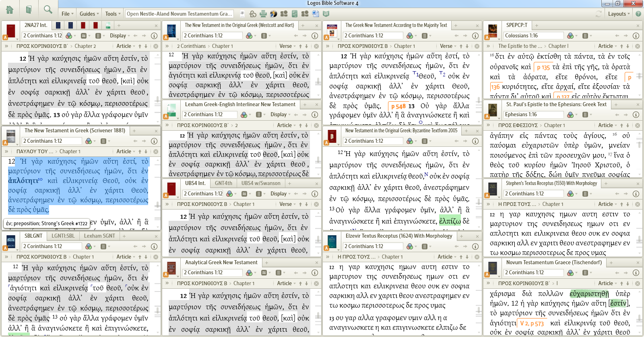Open Display dropdown in 2NA27 Int. panel
The image size is (644, 337).
pos(120,35)
